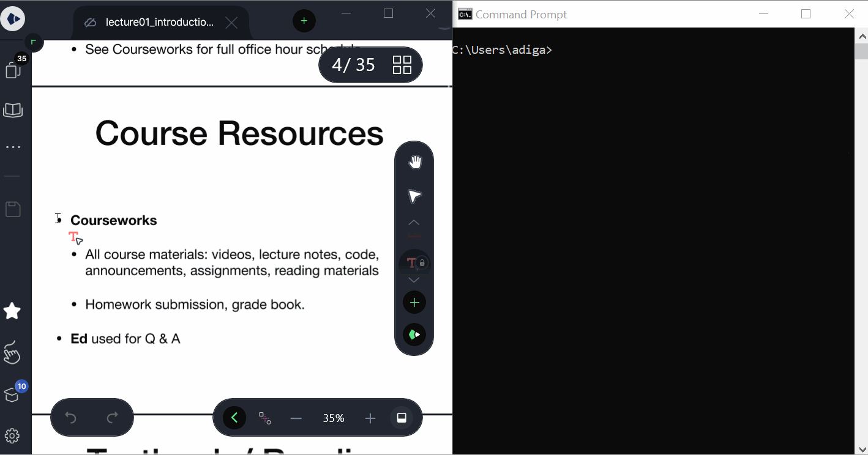Maximize the Command Prompt window
Image resolution: width=868 pixels, height=455 pixels.
point(806,14)
